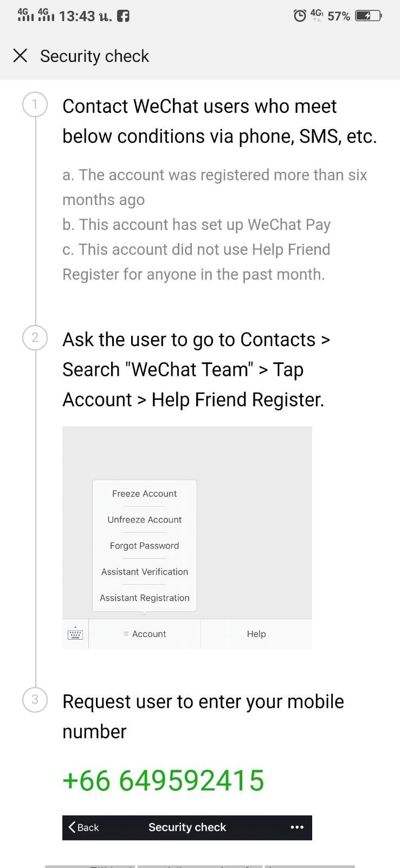Open the Account menu tab
This screenshot has width=400, height=868.
pos(145,634)
